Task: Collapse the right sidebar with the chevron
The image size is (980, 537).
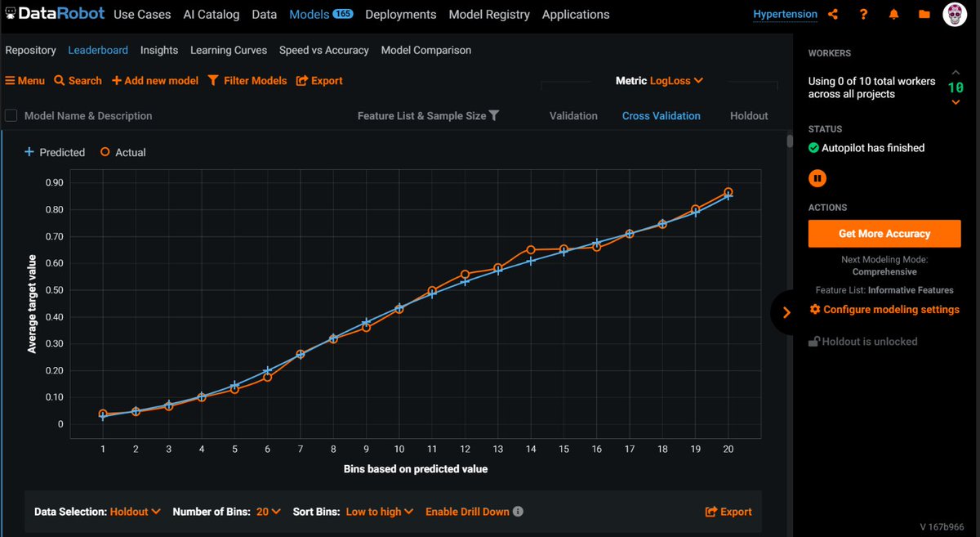Action: 786,312
